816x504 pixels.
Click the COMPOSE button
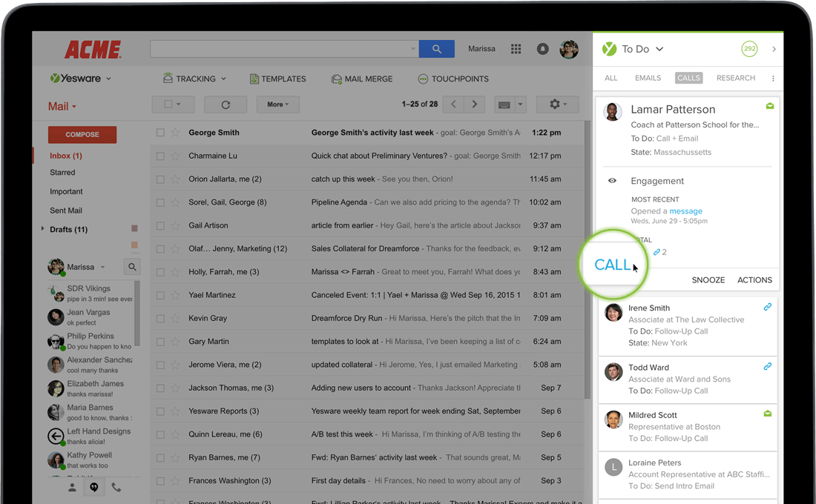[x=82, y=134]
